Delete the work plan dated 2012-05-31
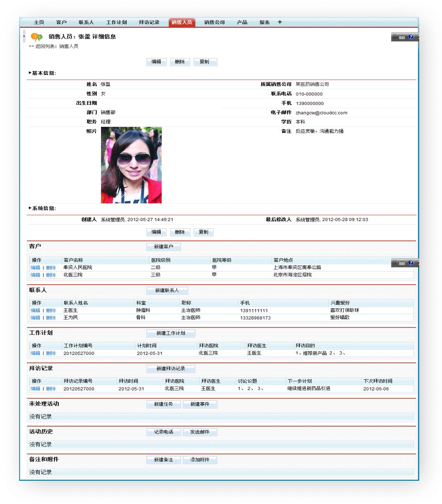 [51, 353]
